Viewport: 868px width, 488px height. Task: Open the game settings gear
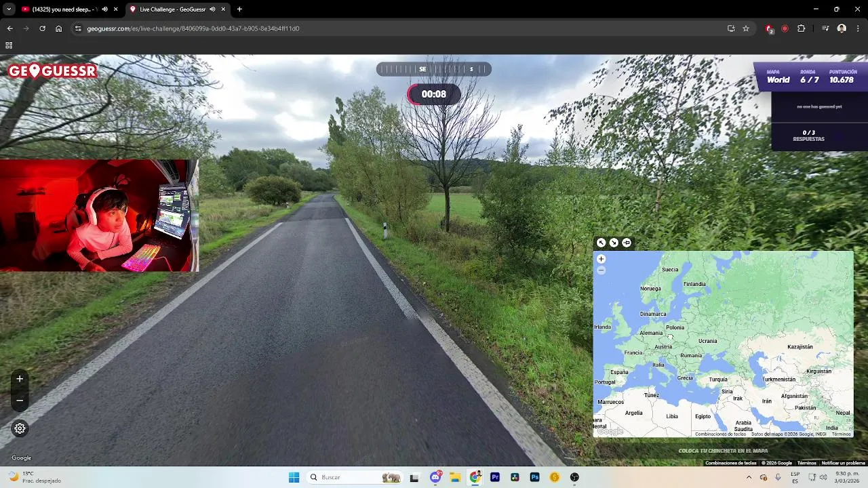pyautogui.click(x=20, y=428)
